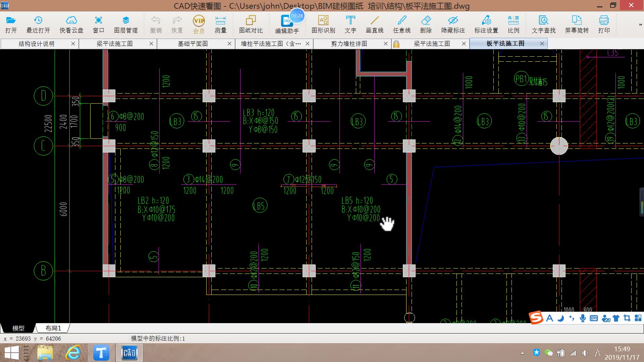The image size is (644, 362).
Task: Select the 测量 measure tool
Action: tap(220, 24)
